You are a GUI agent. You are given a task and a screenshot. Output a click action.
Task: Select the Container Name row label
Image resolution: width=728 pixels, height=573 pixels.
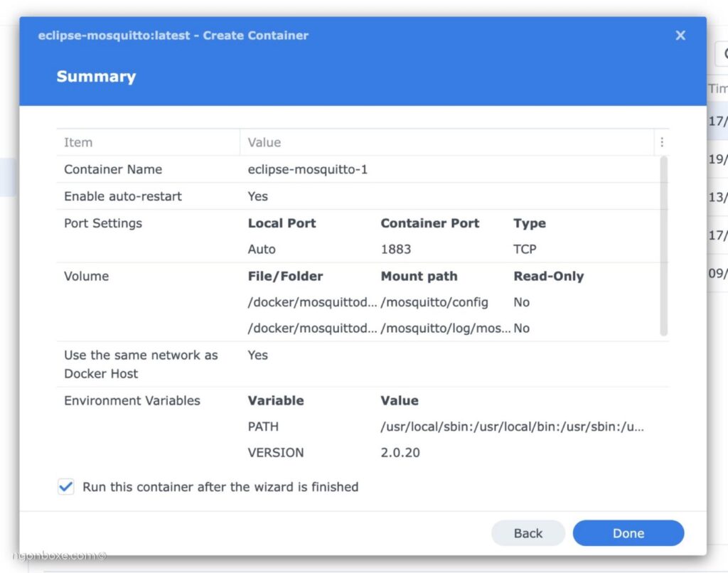point(113,169)
